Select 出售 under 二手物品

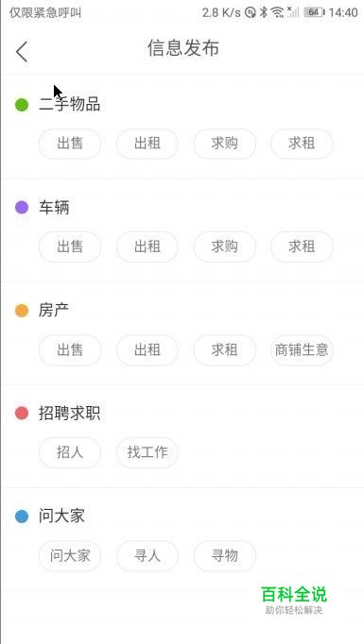coord(70,144)
